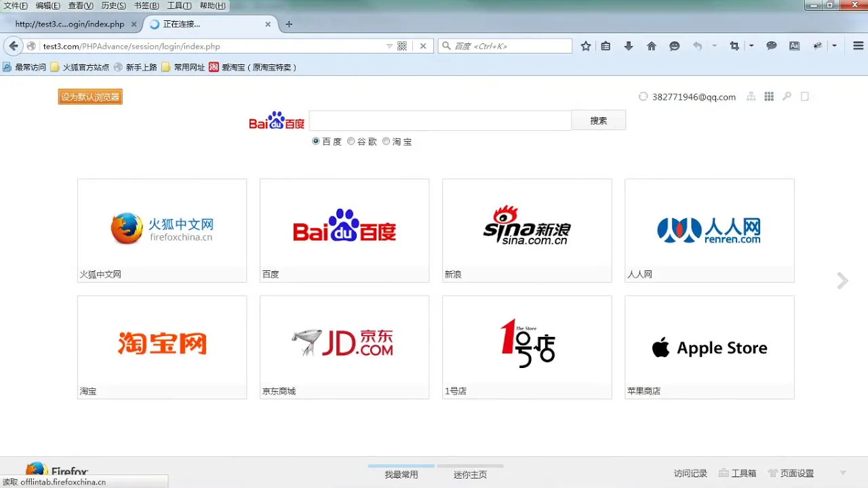Open the 工具箱 toolbox item
The height and width of the screenshot is (488, 868).
point(738,474)
